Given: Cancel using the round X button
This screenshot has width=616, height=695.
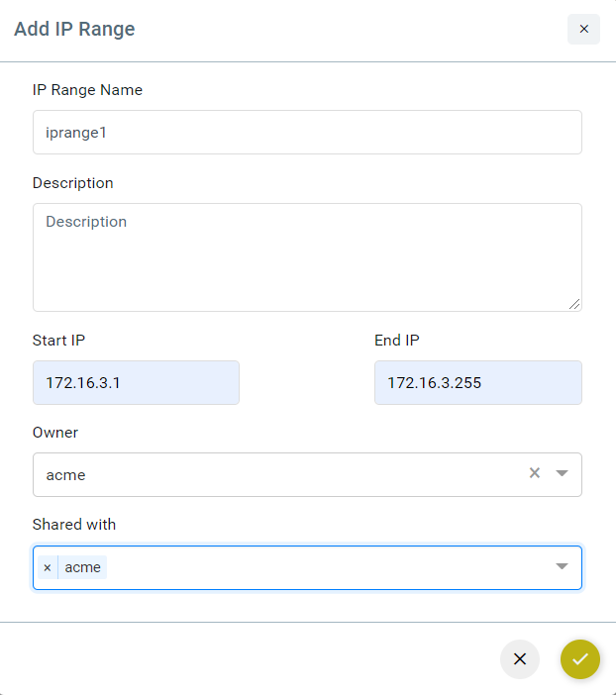Looking at the screenshot, I should (x=520, y=659).
